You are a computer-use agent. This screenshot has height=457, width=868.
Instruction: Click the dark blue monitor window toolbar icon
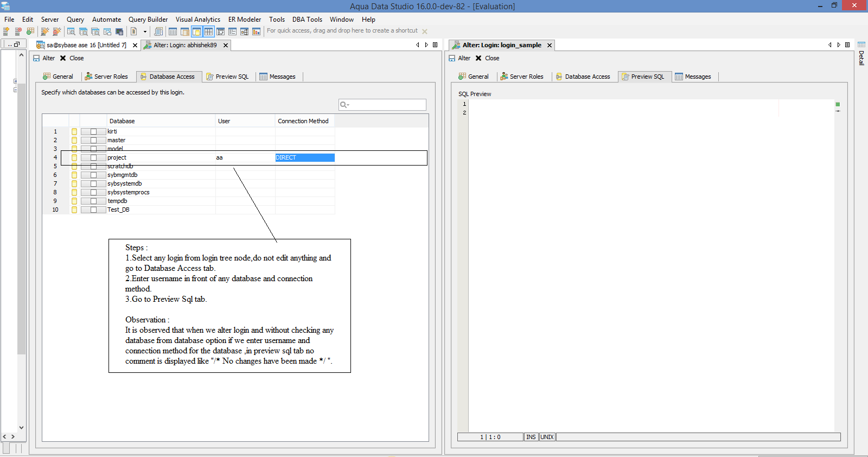point(119,31)
